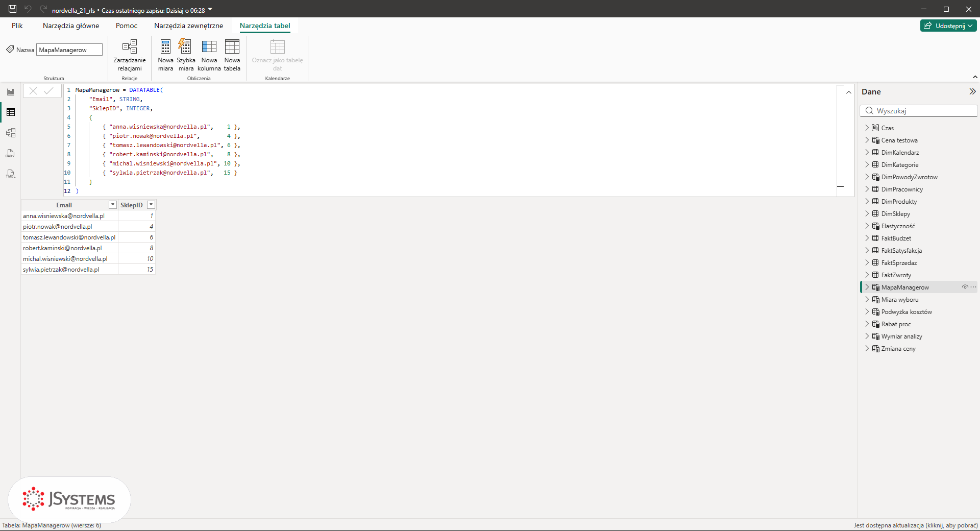980x531 pixels.
Task: Select the Zmiana ceny table
Action: click(x=898, y=349)
